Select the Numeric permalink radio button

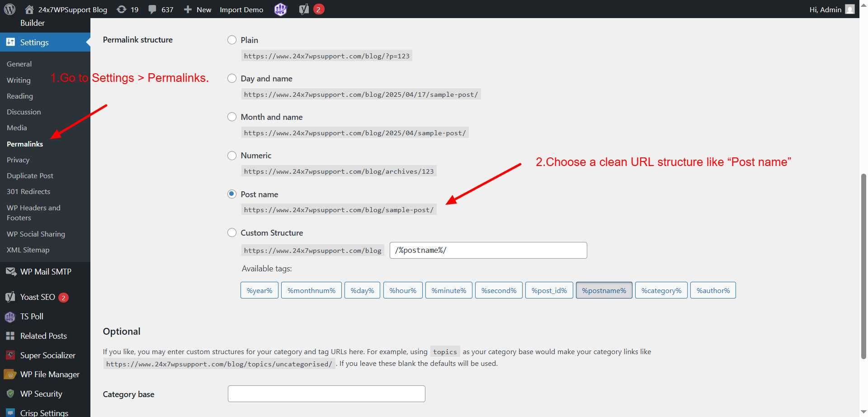[x=232, y=156]
